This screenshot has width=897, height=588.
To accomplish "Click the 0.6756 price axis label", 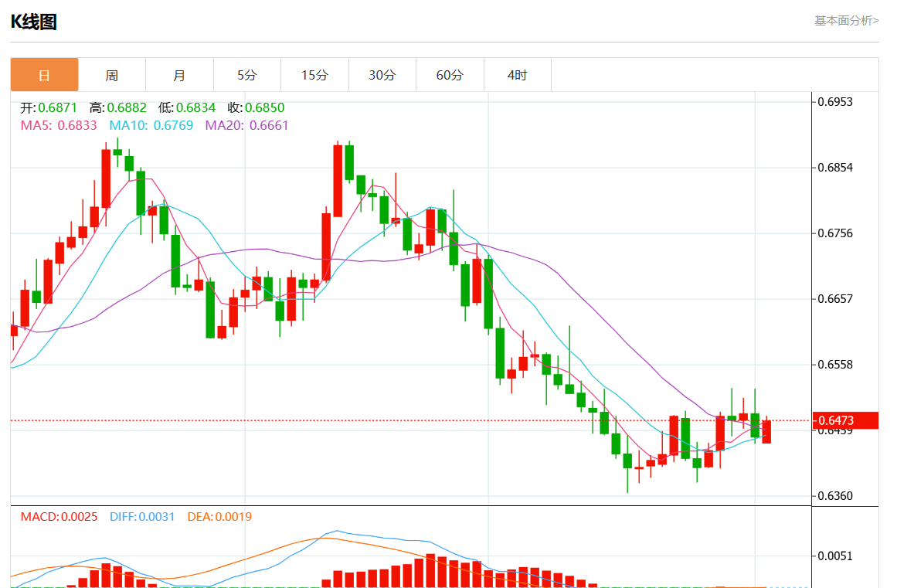I will click(x=835, y=233).
